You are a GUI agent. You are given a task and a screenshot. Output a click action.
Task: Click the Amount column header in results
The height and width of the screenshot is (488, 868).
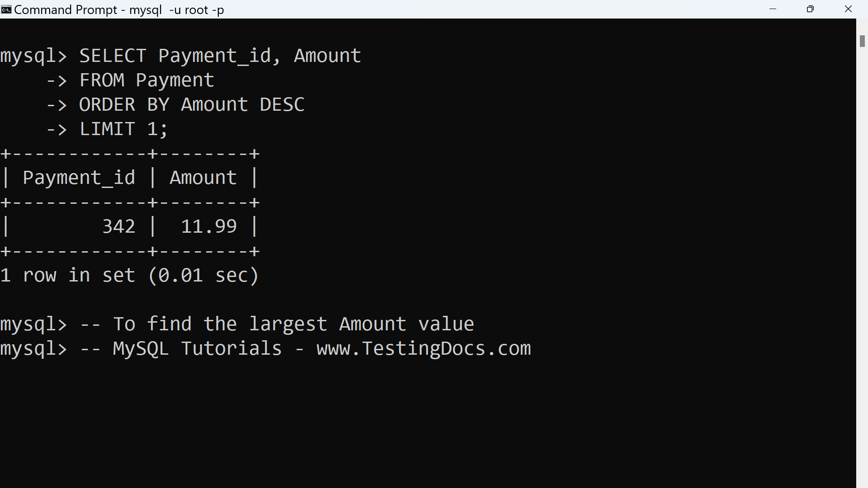tap(203, 178)
